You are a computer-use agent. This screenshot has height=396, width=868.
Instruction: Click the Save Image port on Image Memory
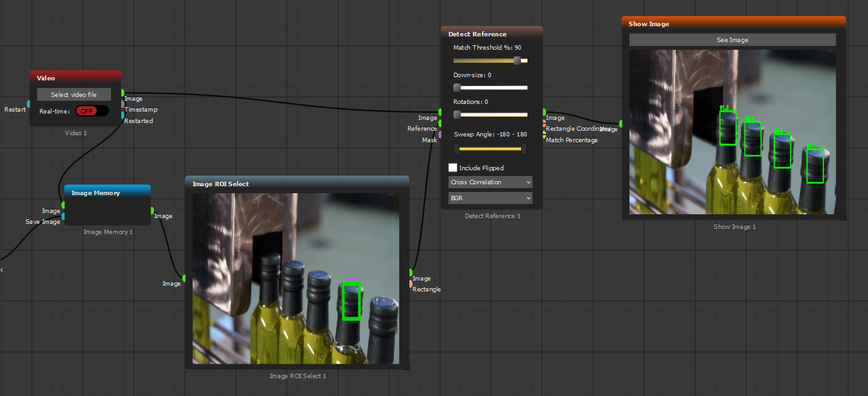pos(63,216)
